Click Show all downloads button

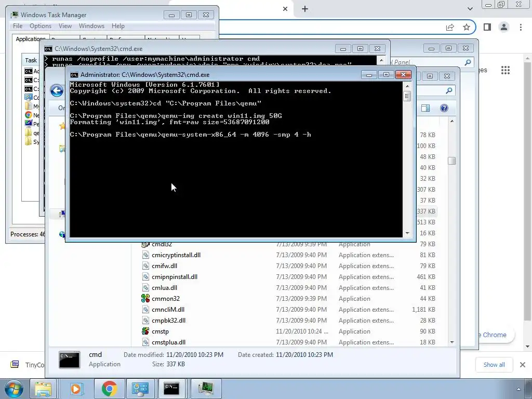pyautogui.click(x=494, y=365)
